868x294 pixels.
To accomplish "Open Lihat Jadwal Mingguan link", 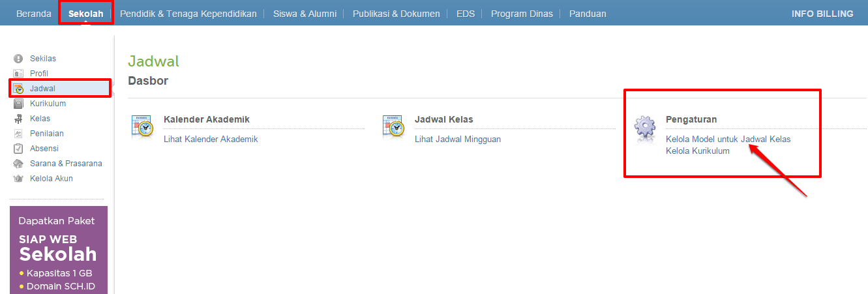I will (x=458, y=139).
